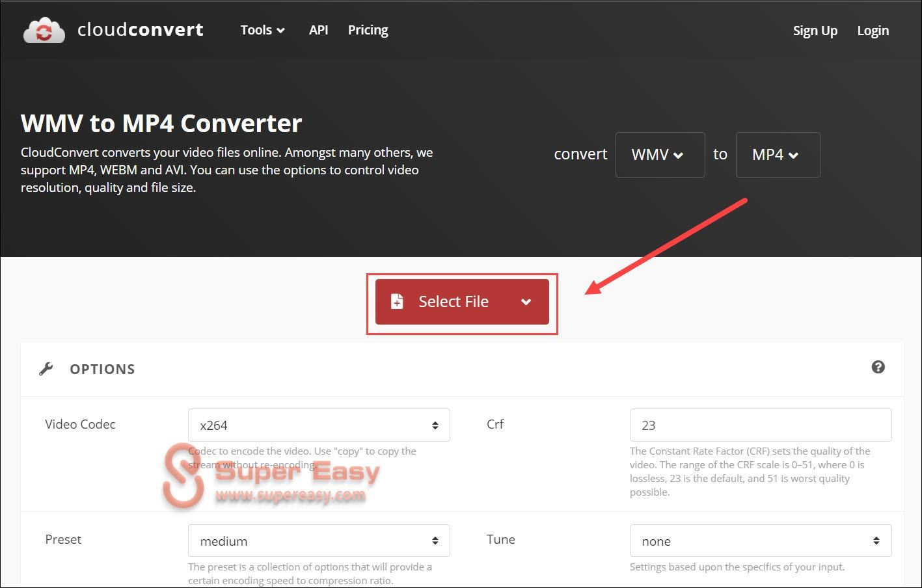Click the WMV to MP4 Converter heading

click(x=161, y=124)
